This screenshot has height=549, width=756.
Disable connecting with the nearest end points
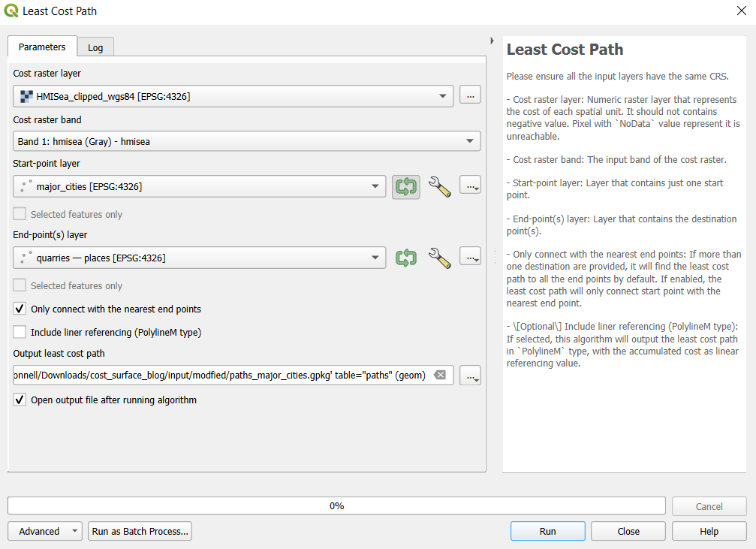pos(19,309)
